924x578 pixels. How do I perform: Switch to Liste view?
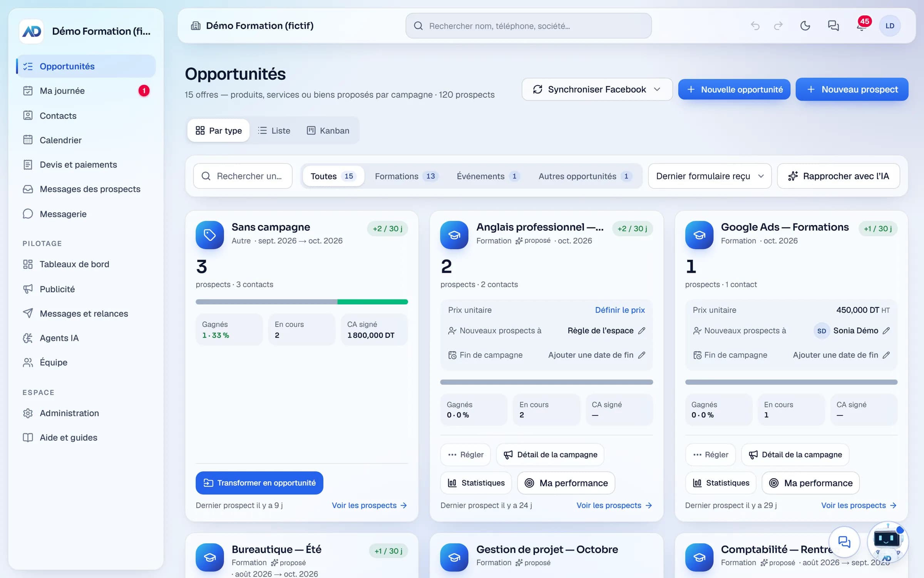pyautogui.click(x=274, y=131)
